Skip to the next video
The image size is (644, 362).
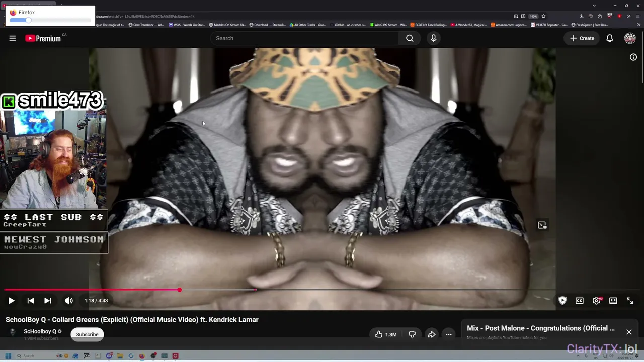48,301
